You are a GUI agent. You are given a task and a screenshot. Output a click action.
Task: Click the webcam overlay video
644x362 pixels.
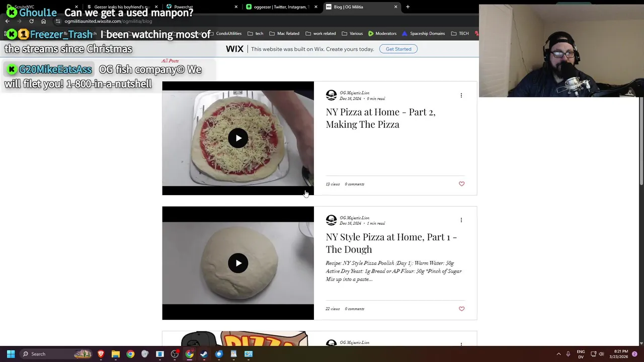click(561, 51)
